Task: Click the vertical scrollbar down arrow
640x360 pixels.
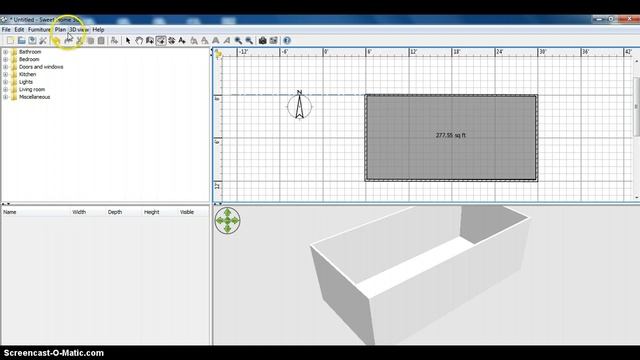Action: point(636,197)
